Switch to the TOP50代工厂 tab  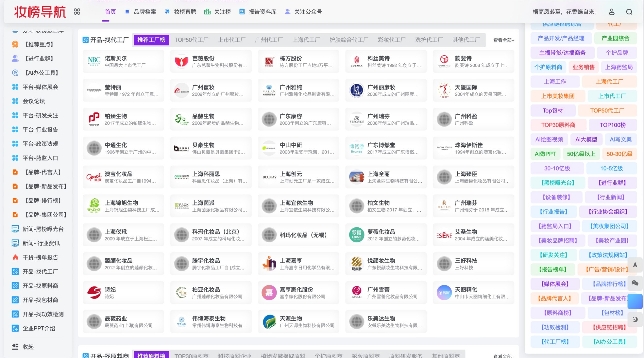click(x=191, y=40)
